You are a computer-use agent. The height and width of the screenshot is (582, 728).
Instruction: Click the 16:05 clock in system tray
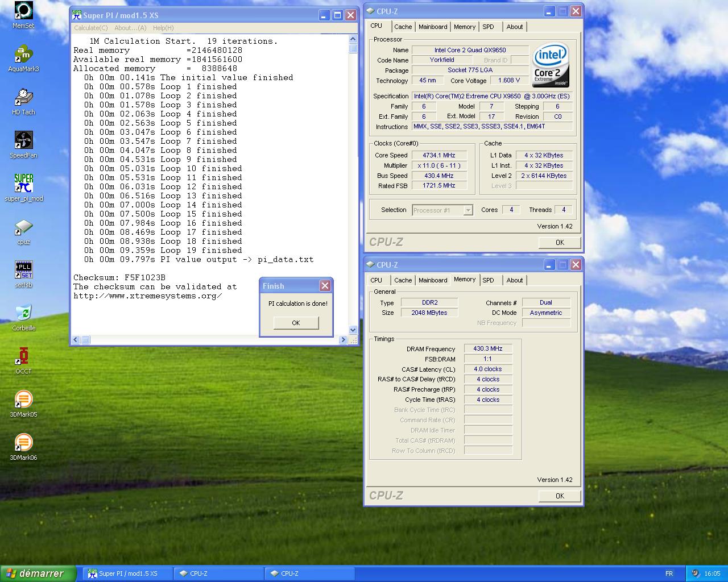(x=712, y=573)
